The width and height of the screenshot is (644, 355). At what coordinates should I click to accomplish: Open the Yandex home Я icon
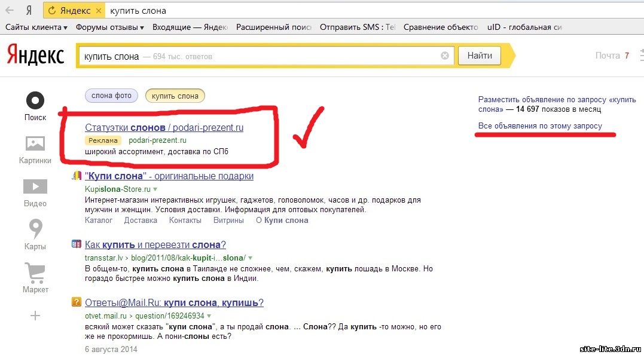[x=29, y=10]
